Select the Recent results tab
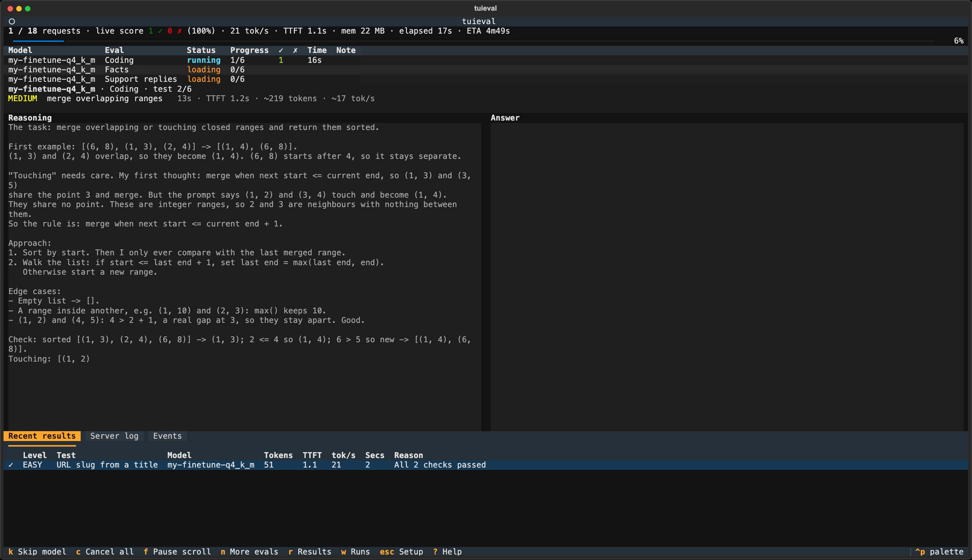 (42, 436)
